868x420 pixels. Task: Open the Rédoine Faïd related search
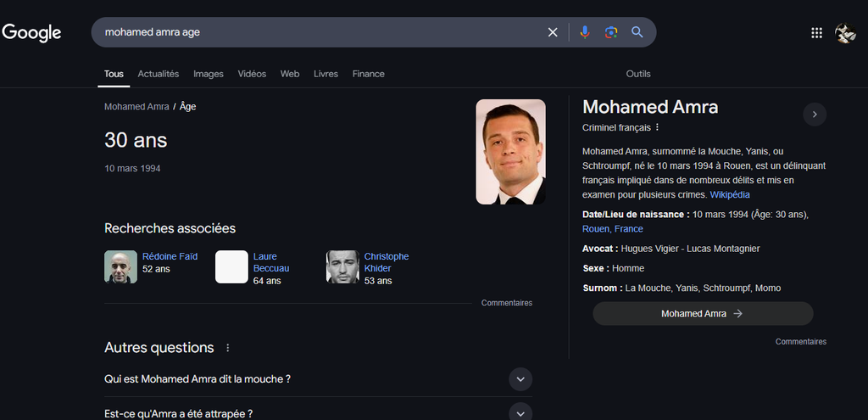170,256
